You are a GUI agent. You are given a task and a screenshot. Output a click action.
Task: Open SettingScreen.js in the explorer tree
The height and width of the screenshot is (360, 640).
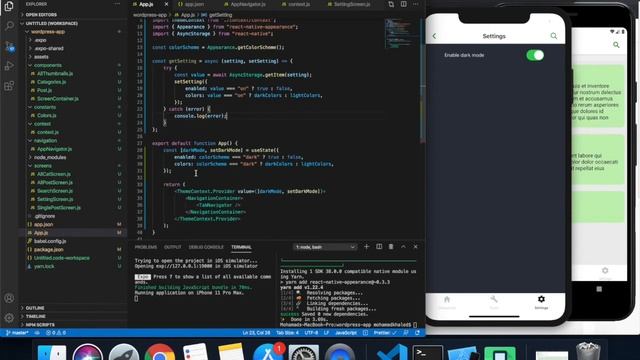[x=55, y=199]
